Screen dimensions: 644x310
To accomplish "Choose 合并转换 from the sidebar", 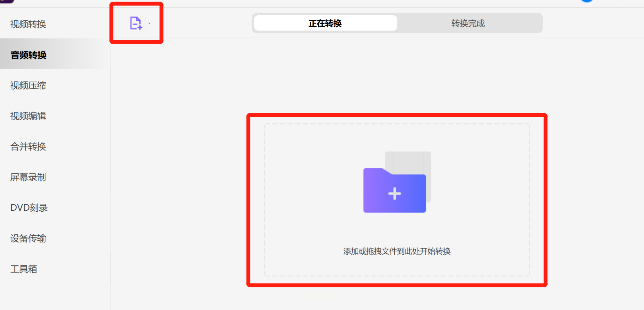I will (x=28, y=146).
